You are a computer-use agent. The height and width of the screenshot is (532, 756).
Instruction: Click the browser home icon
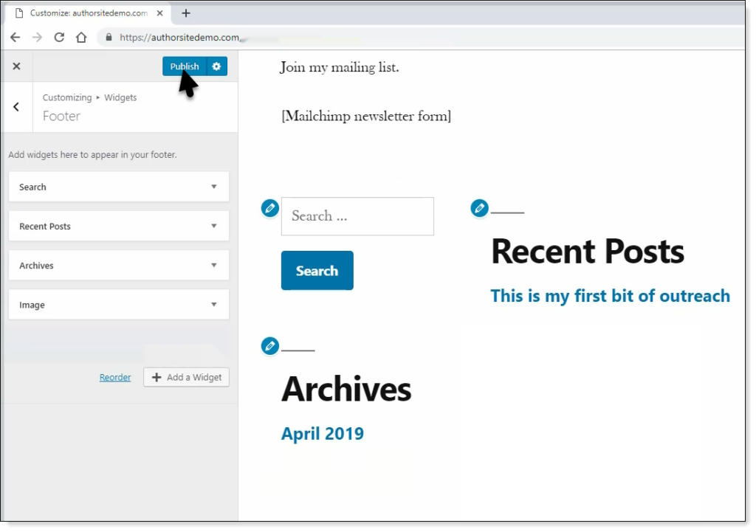[81, 38]
